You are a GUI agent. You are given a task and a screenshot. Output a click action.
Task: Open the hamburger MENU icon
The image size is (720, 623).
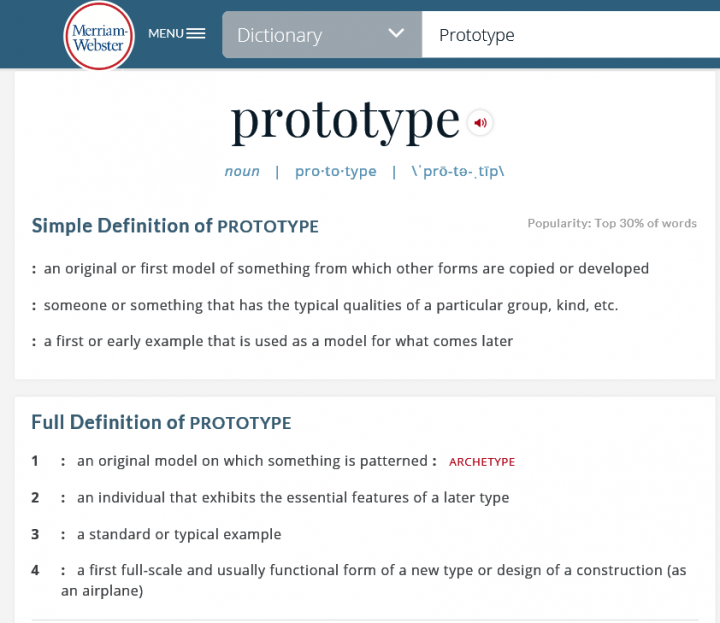click(196, 34)
